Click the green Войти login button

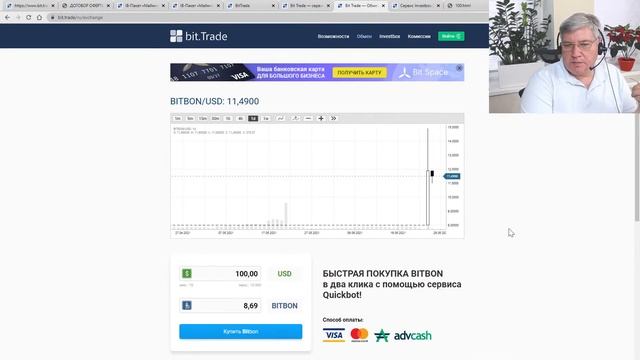[451, 36]
